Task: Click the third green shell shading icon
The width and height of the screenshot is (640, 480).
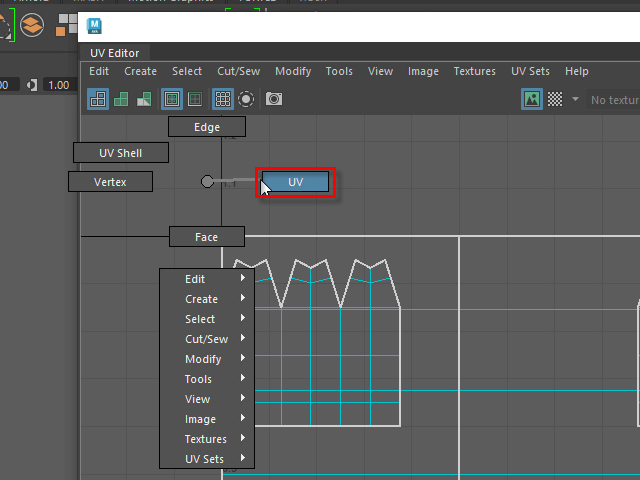Action: 144,99
